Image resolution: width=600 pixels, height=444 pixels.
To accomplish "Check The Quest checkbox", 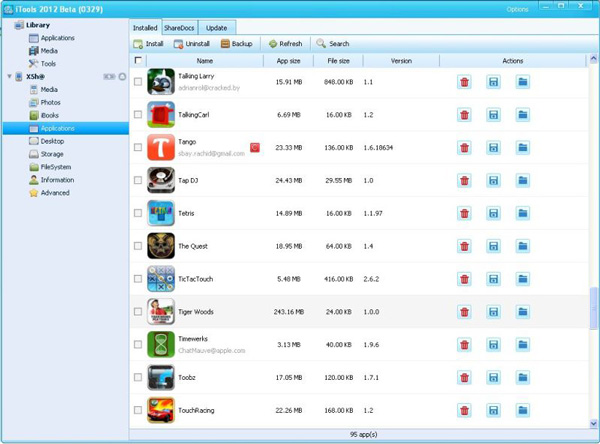I will tap(138, 246).
